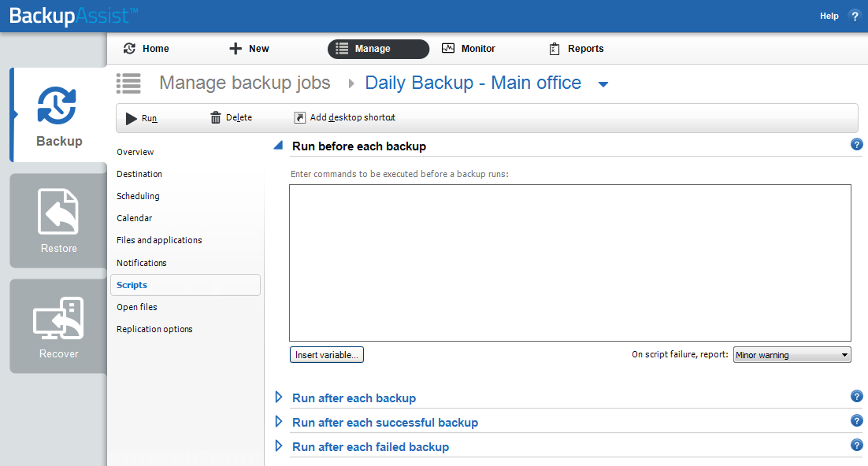
Task: Click the Help question mark icon in header
Action: (x=855, y=16)
